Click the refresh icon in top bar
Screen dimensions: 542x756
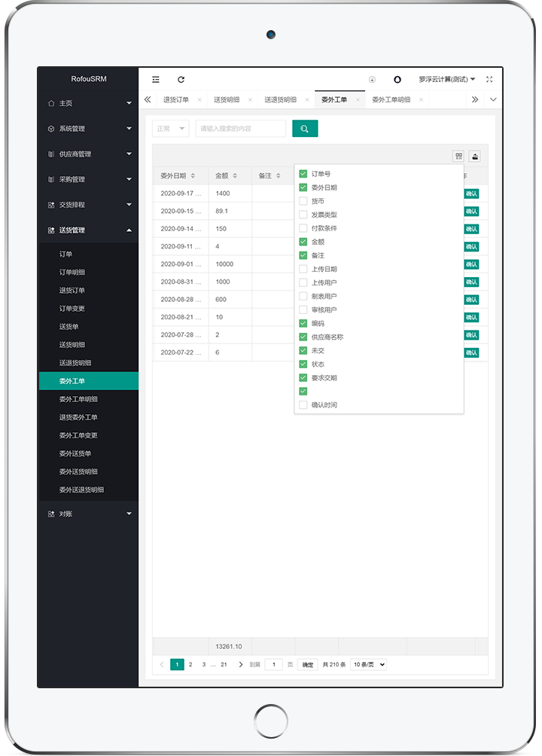coord(181,79)
